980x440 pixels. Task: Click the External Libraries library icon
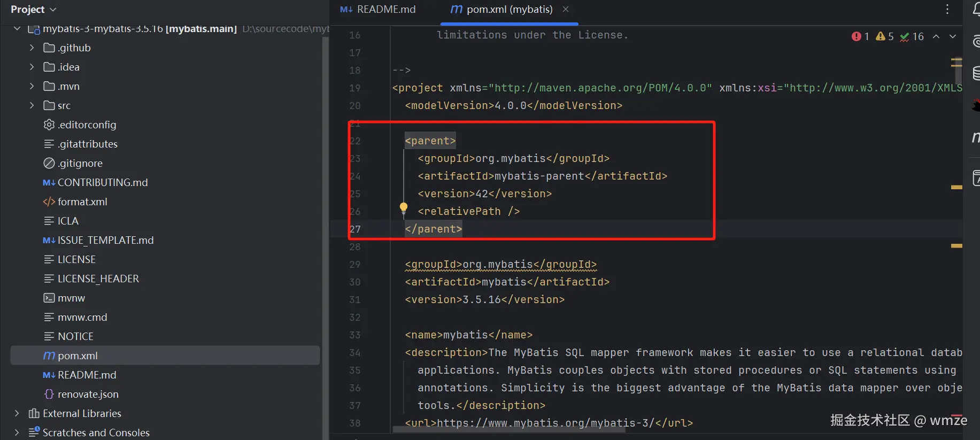coord(34,413)
